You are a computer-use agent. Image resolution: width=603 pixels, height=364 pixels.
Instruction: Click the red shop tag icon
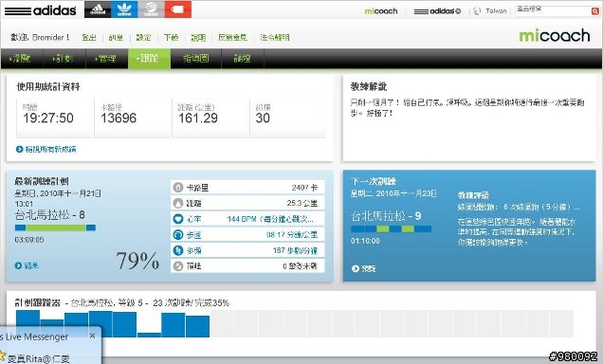(x=177, y=9)
